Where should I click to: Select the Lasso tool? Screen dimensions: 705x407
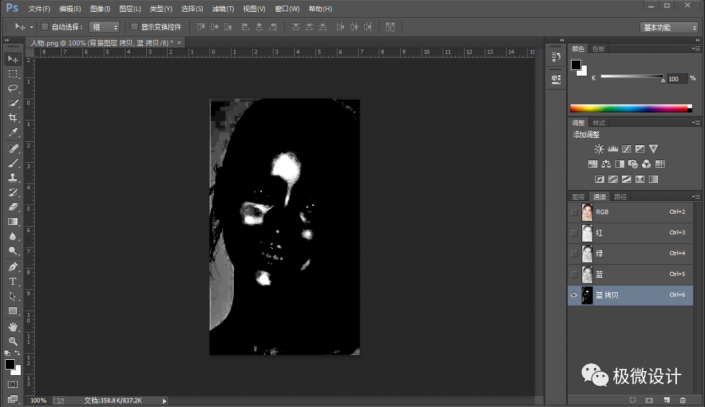coord(13,88)
